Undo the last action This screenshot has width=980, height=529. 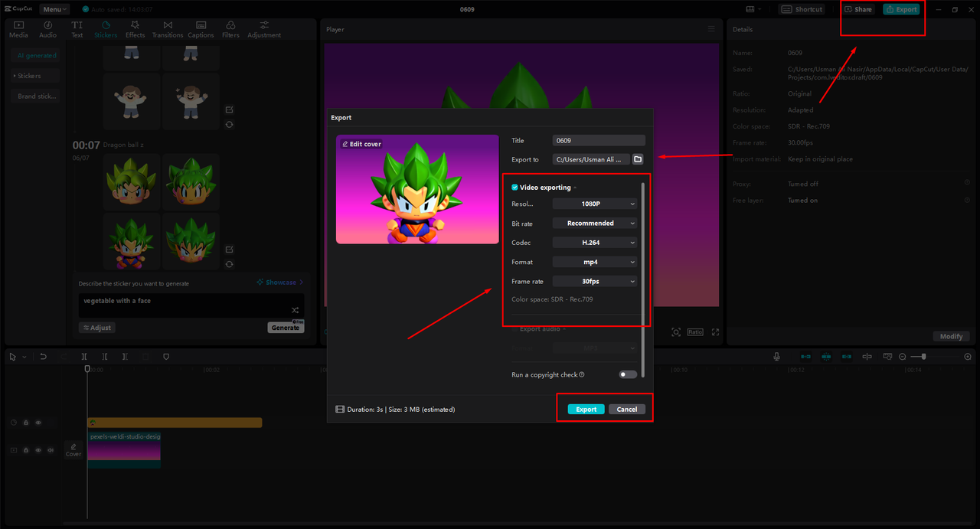tap(44, 357)
